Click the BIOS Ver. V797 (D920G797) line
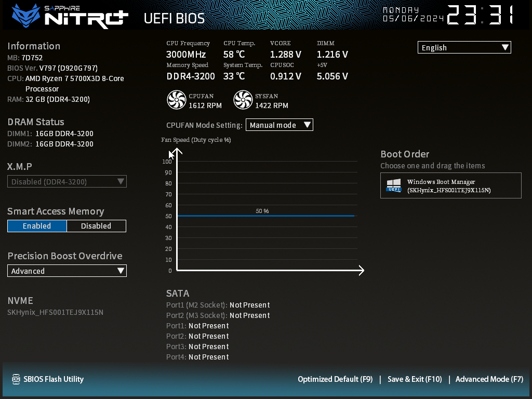The width and height of the screenshot is (532, 399). coord(52,68)
